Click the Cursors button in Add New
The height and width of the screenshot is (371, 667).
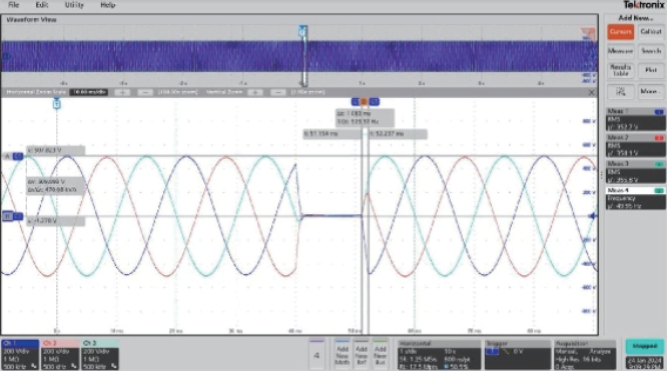[621, 32]
